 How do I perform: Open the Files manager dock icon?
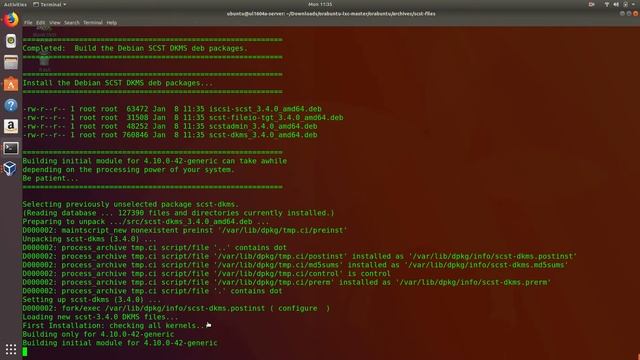point(11,62)
